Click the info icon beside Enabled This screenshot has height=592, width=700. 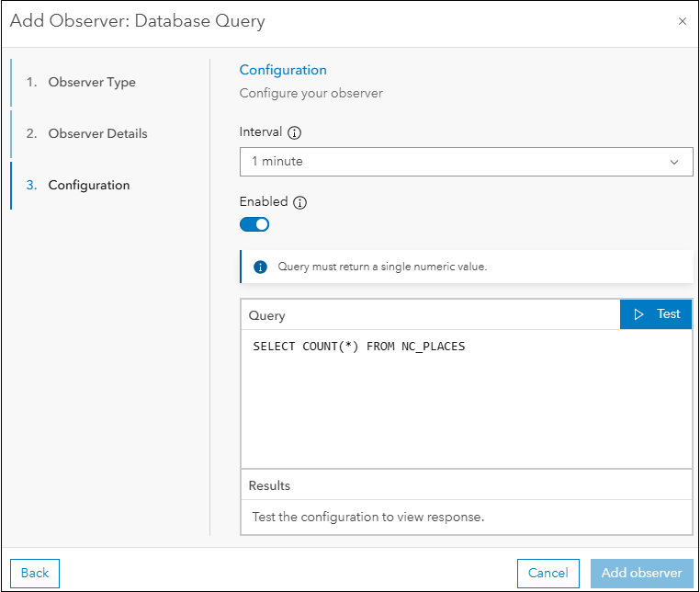[x=299, y=202]
